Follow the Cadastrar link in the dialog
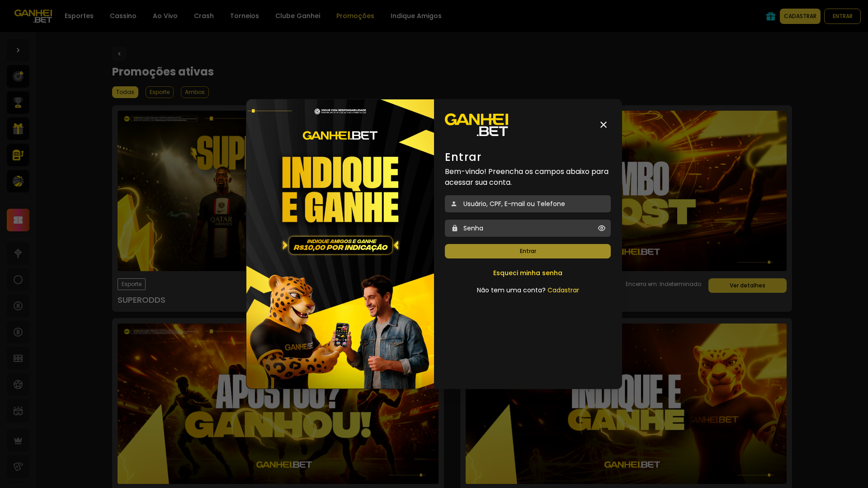 pos(563,290)
